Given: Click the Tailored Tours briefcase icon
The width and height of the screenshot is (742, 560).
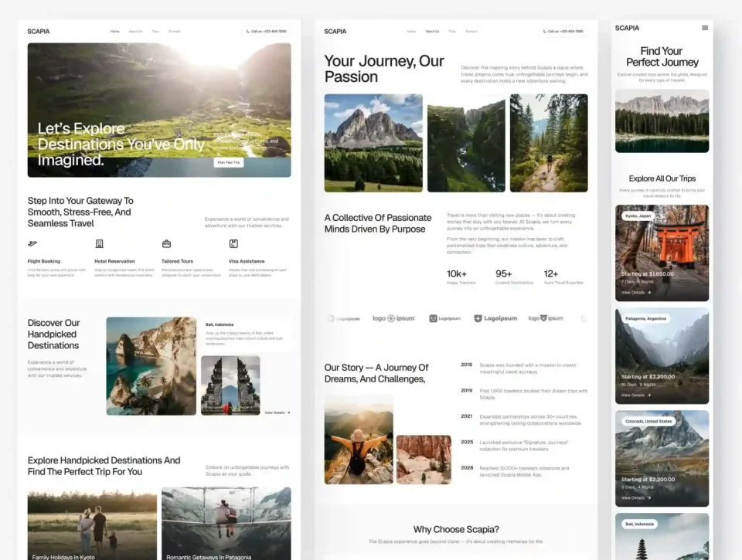Looking at the screenshot, I should [x=166, y=244].
